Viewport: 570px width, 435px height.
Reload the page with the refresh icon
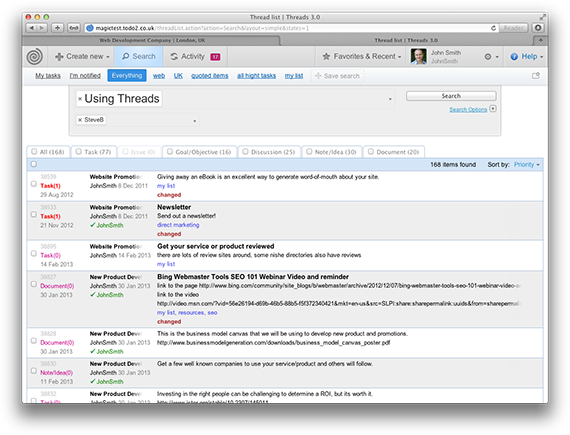pos(493,28)
